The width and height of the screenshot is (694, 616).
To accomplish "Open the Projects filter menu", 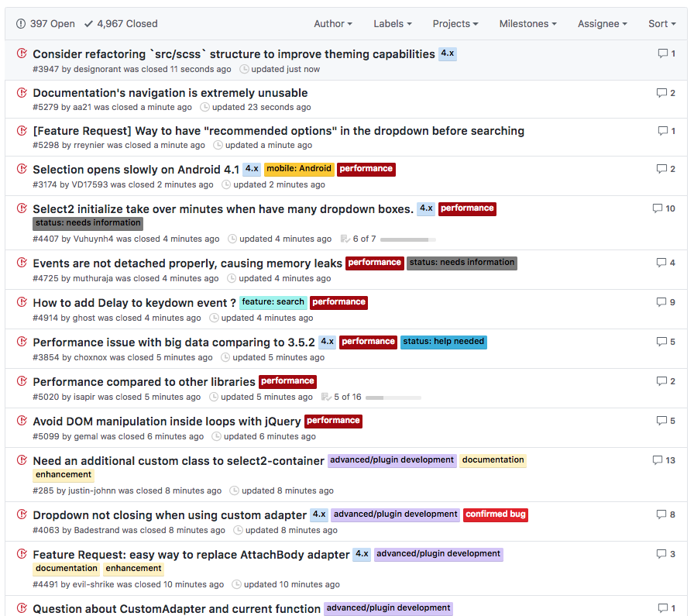I will (x=455, y=23).
